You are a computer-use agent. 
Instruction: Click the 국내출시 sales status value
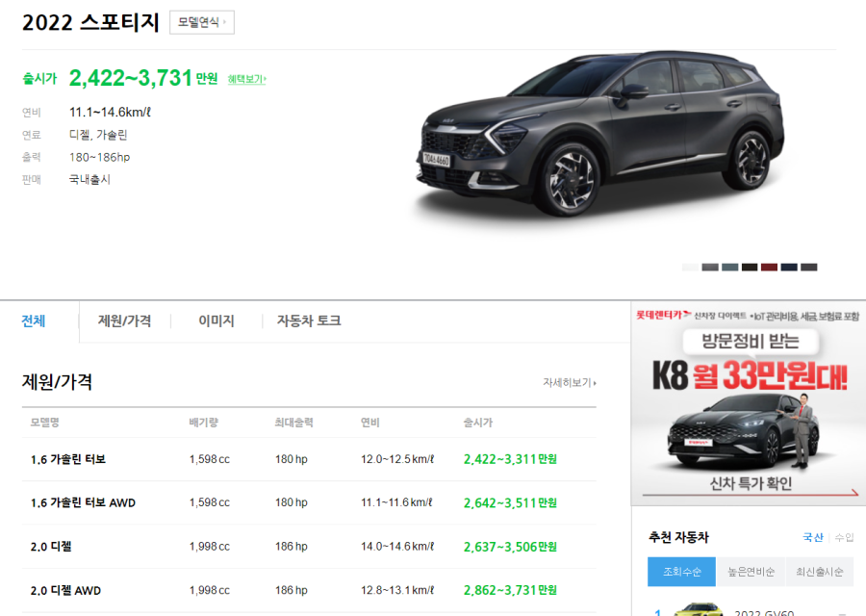89,180
